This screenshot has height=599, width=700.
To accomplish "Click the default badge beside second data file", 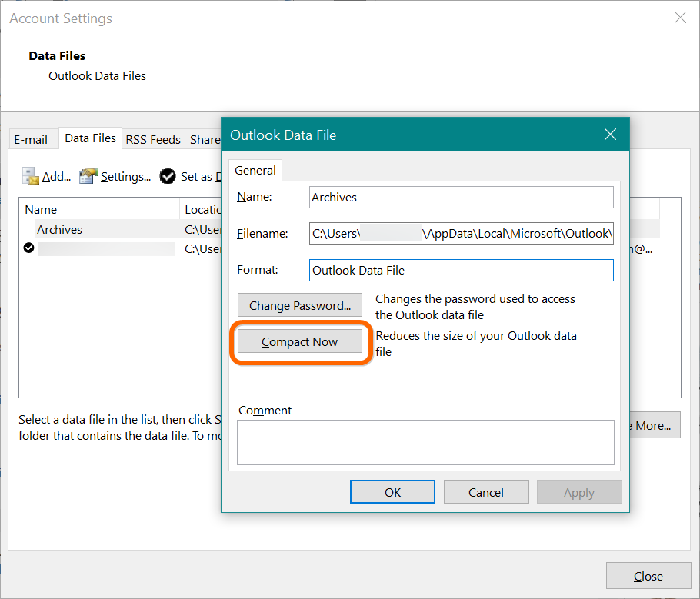I will tap(28, 248).
